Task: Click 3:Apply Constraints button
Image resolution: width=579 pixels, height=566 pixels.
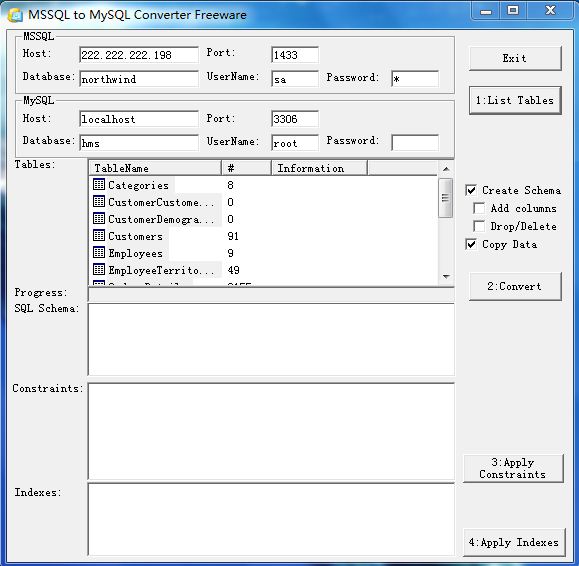Action: 513,468
